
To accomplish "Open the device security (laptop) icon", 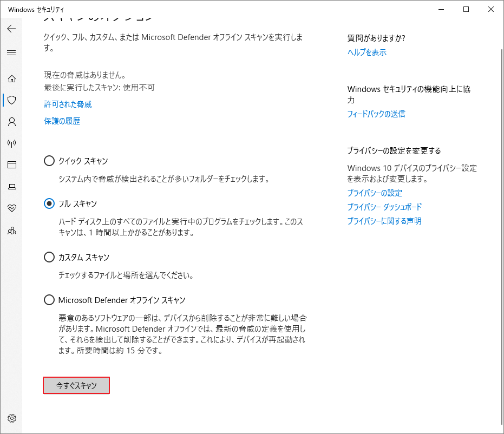I will coord(12,187).
